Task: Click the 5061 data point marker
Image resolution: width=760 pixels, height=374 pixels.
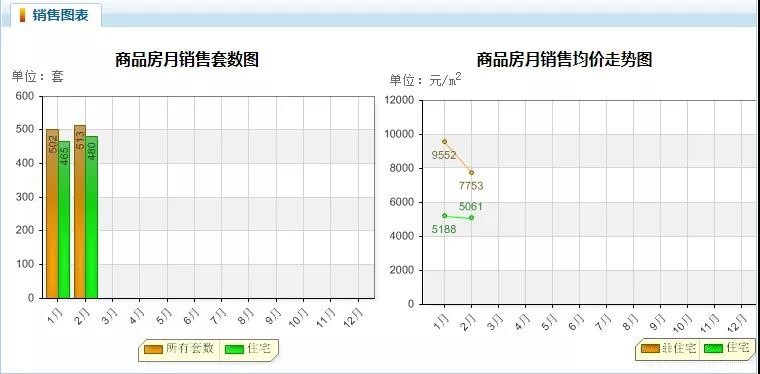Action: (x=471, y=218)
